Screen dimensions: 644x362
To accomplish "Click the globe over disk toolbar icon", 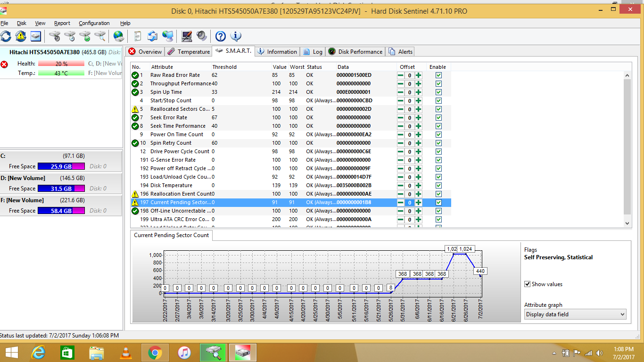I will pos(119,36).
